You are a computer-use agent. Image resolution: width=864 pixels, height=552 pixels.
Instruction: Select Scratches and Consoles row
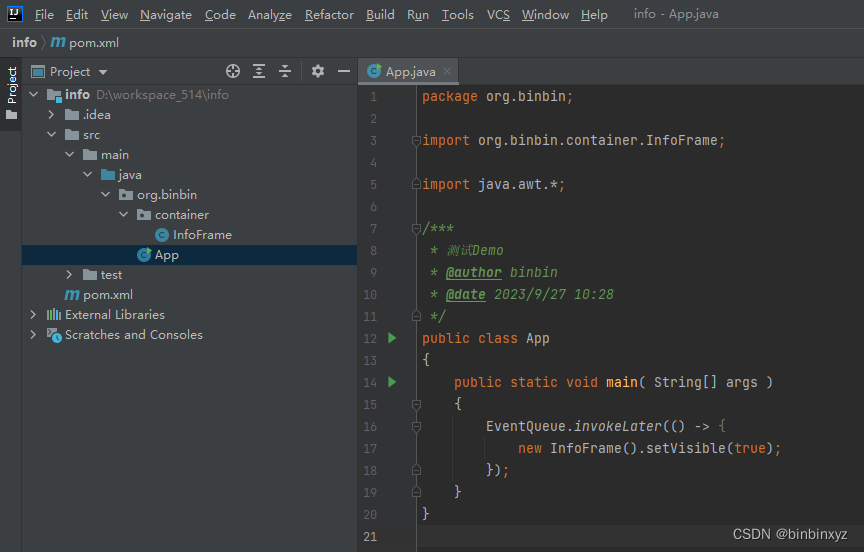click(x=189, y=334)
